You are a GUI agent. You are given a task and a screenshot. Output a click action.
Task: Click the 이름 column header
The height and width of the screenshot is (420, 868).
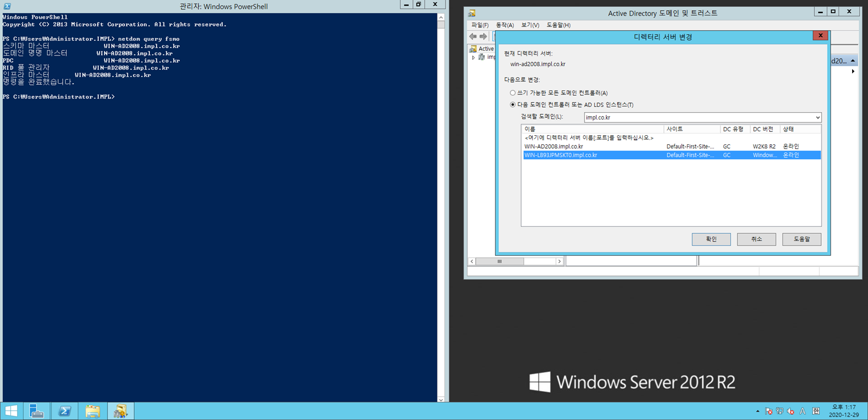(x=592, y=130)
